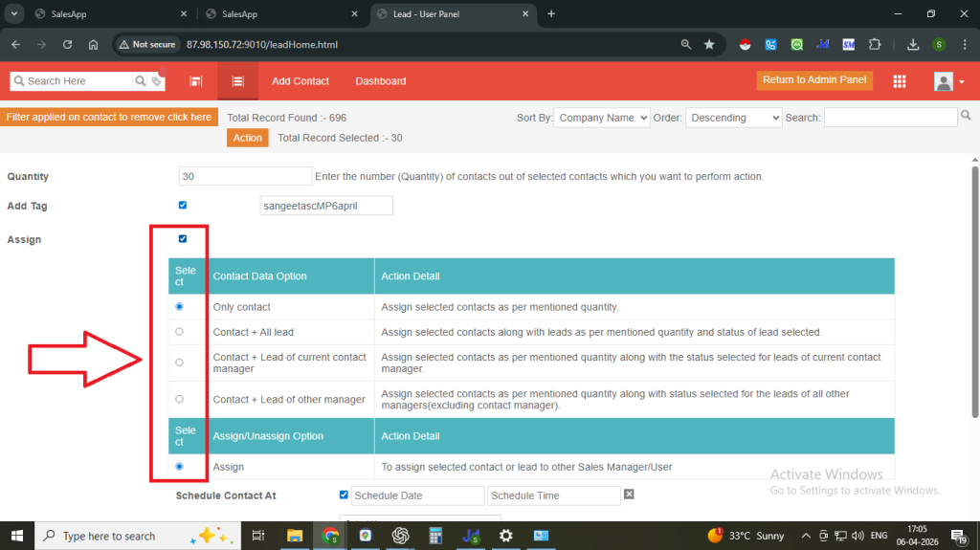Clear the schedule with the X icon
This screenshot has width=980, height=550.
[629, 495]
